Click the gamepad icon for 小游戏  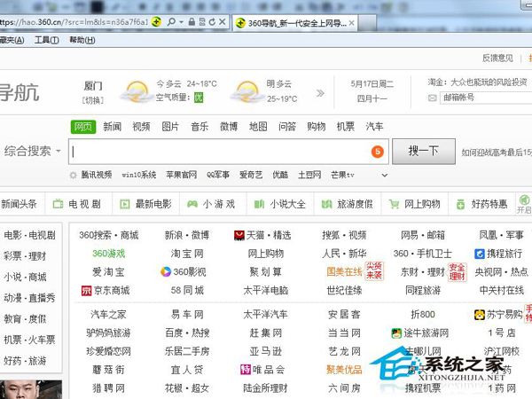(192, 204)
